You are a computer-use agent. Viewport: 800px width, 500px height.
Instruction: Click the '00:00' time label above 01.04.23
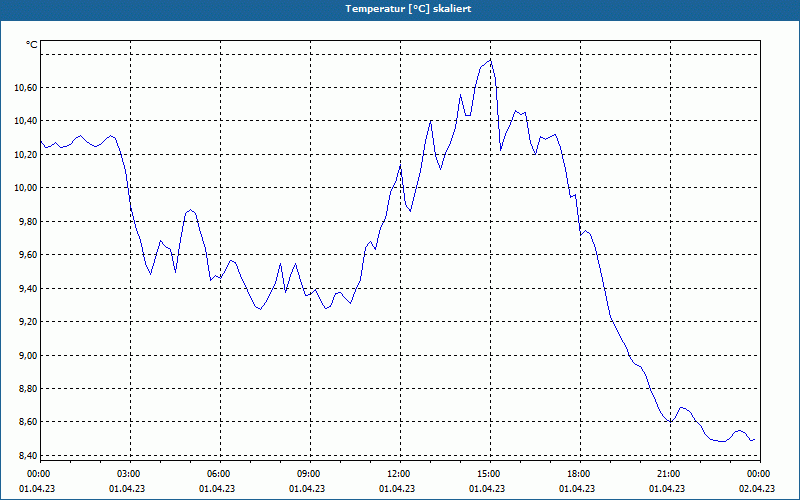pyautogui.click(x=38, y=474)
